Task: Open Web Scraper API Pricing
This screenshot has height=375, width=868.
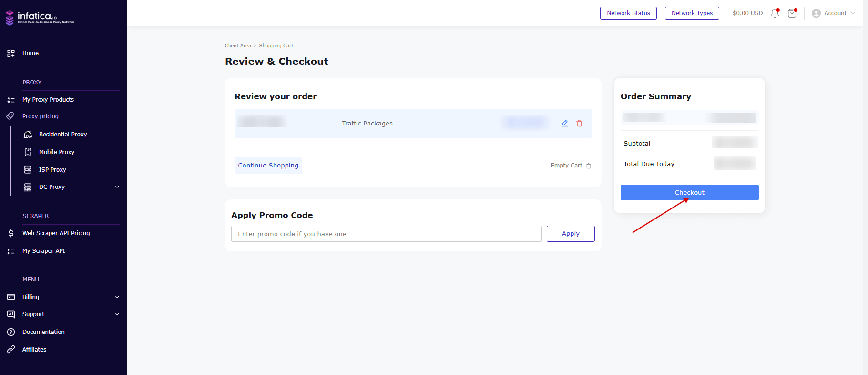Action: pyautogui.click(x=56, y=233)
